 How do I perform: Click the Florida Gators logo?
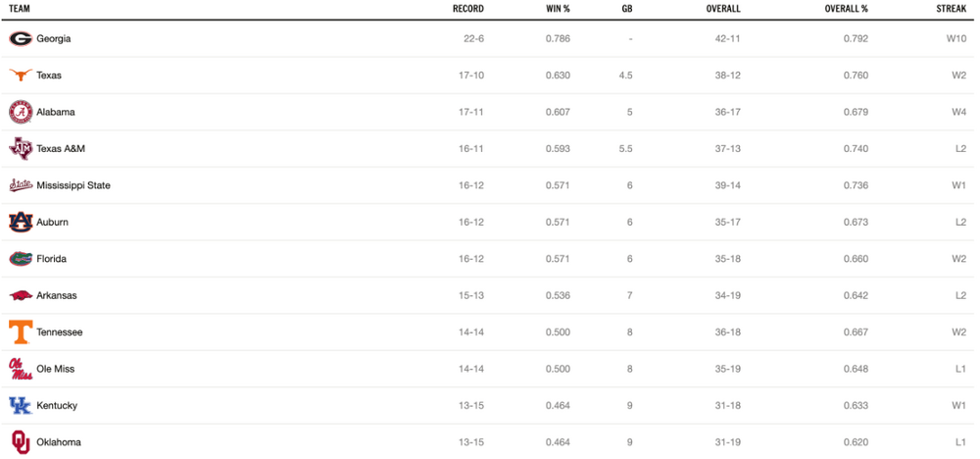[21, 259]
